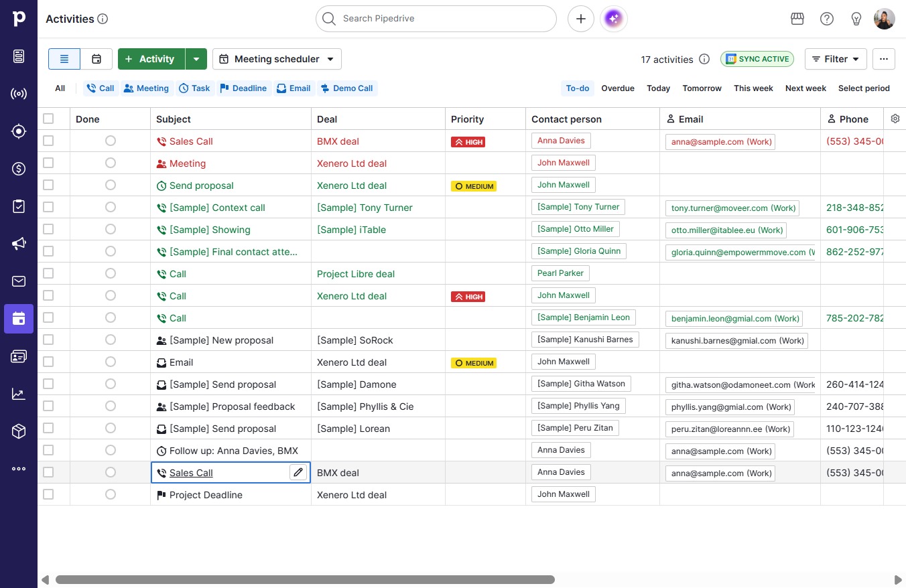Click the More ellipsis in the sidebar

(19, 469)
